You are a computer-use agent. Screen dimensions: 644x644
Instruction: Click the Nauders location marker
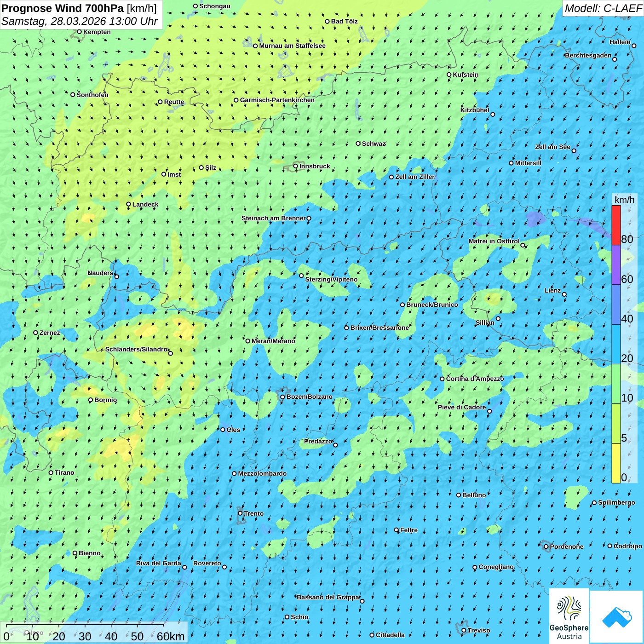117,276
